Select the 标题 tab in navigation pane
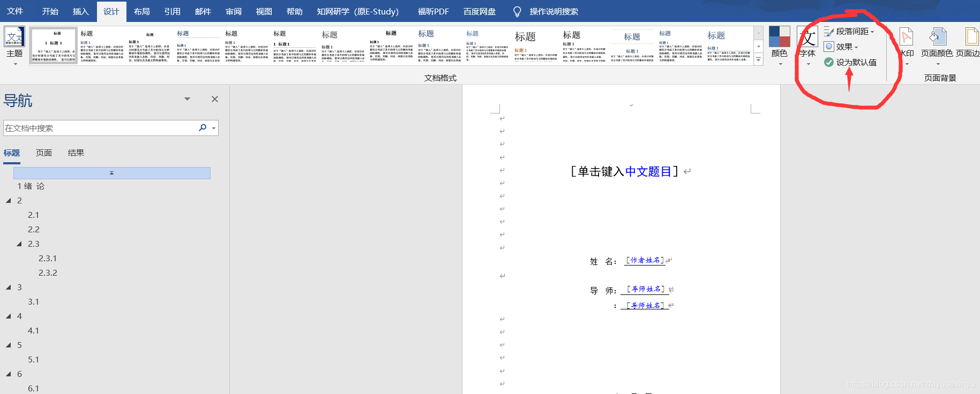 coord(12,153)
